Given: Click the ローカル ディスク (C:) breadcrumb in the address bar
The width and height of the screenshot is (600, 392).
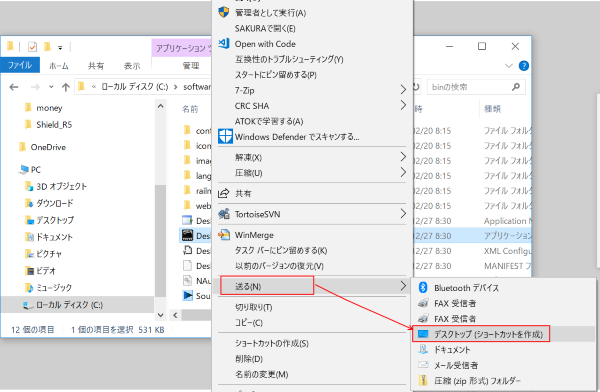Looking at the screenshot, I should (x=134, y=87).
